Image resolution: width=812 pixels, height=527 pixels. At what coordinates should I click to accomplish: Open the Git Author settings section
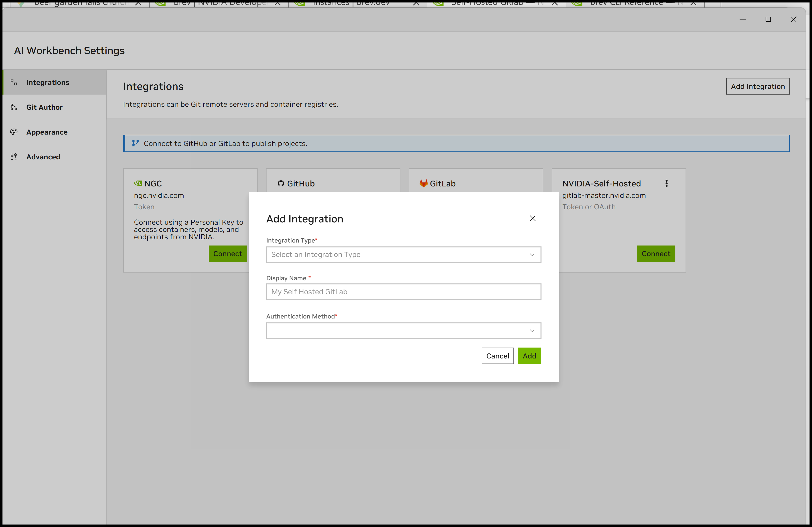[x=55, y=107]
